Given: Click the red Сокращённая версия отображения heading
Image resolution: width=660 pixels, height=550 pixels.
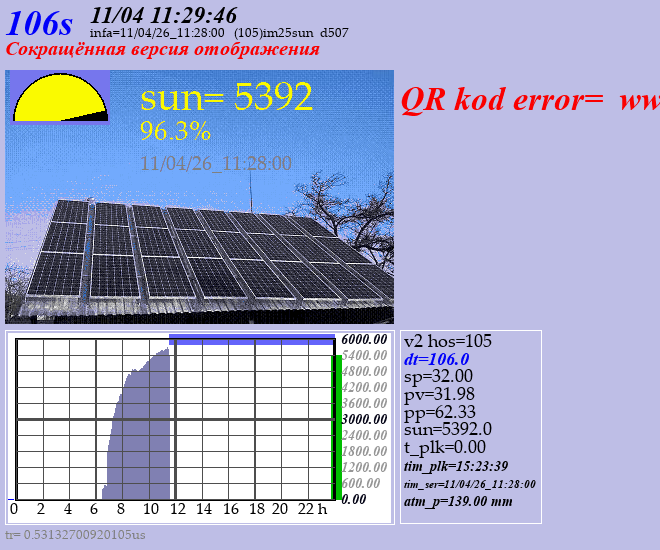Looking at the screenshot, I should (163, 49).
